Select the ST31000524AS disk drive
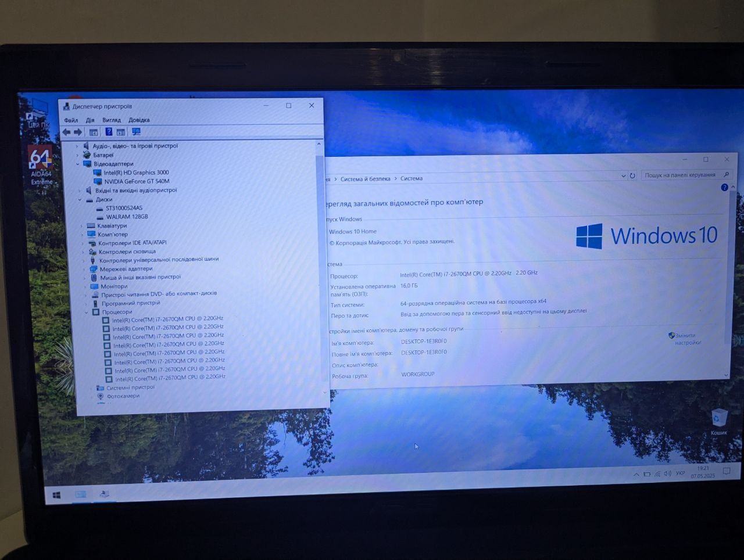Viewport: 744px width, 560px height. pyautogui.click(x=124, y=208)
